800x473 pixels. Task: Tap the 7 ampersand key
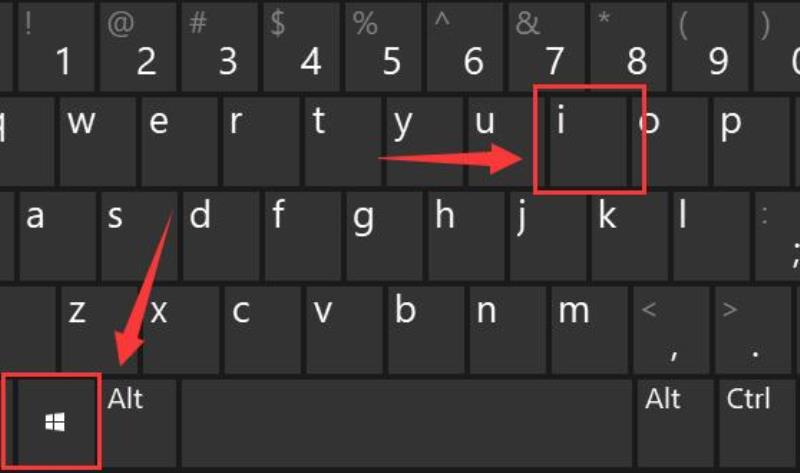coord(547,47)
